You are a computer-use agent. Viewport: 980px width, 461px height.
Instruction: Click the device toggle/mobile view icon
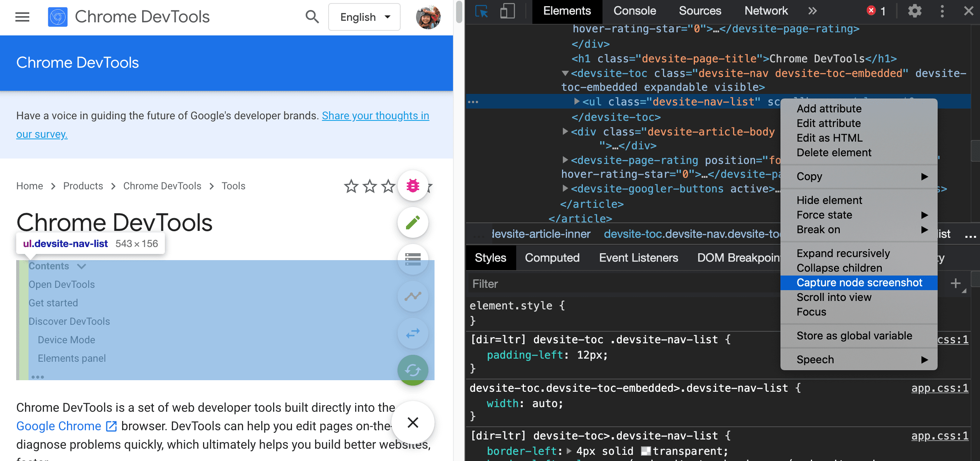click(506, 11)
